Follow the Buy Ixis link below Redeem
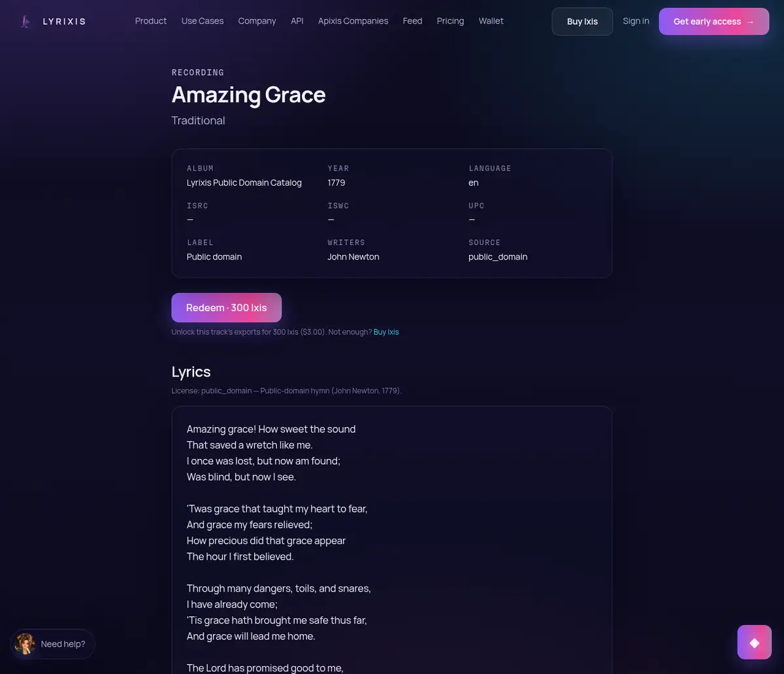Screen dimensions: 784x674 pos(386,332)
